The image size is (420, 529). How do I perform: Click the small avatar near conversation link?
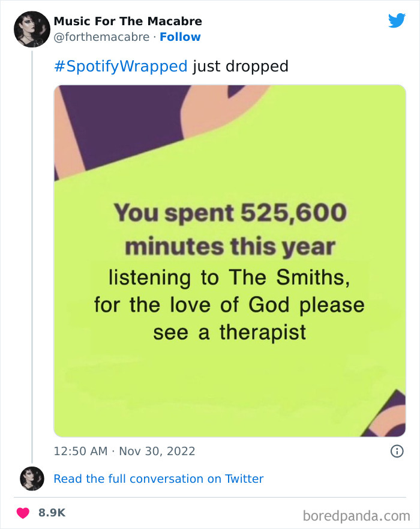[x=31, y=479]
